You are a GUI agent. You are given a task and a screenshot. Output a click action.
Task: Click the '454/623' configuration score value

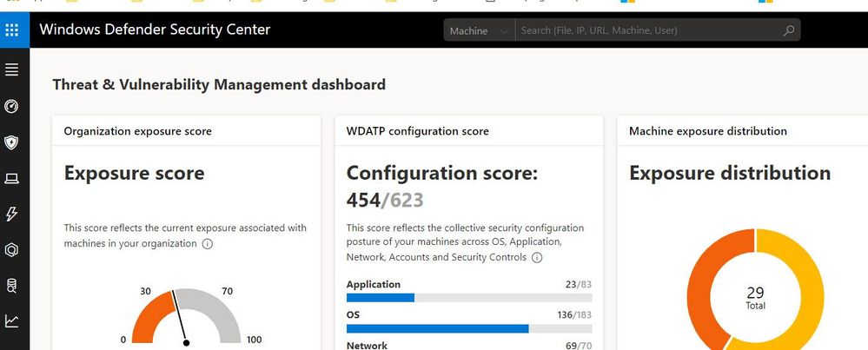(x=385, y=200)
